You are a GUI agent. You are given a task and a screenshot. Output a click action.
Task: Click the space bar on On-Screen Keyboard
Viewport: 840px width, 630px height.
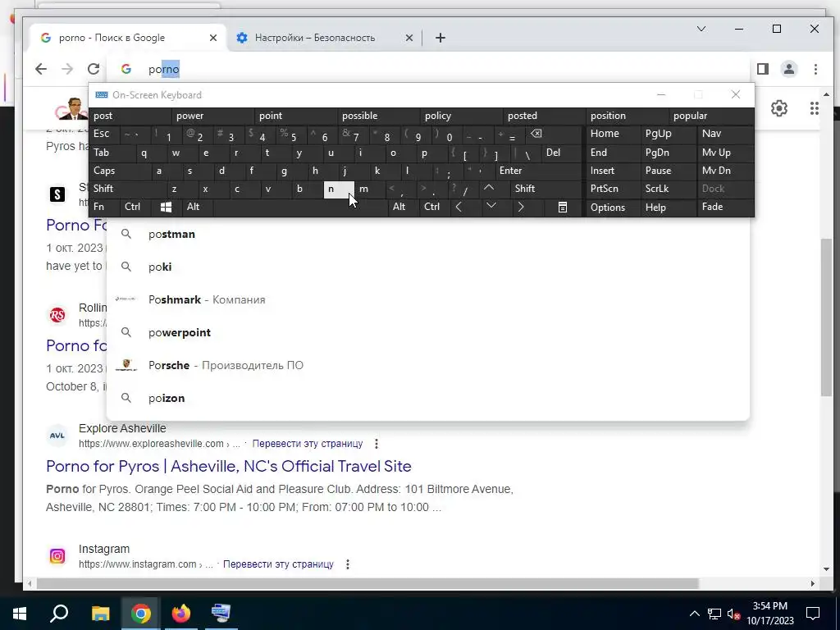click(x=300, y=207)
